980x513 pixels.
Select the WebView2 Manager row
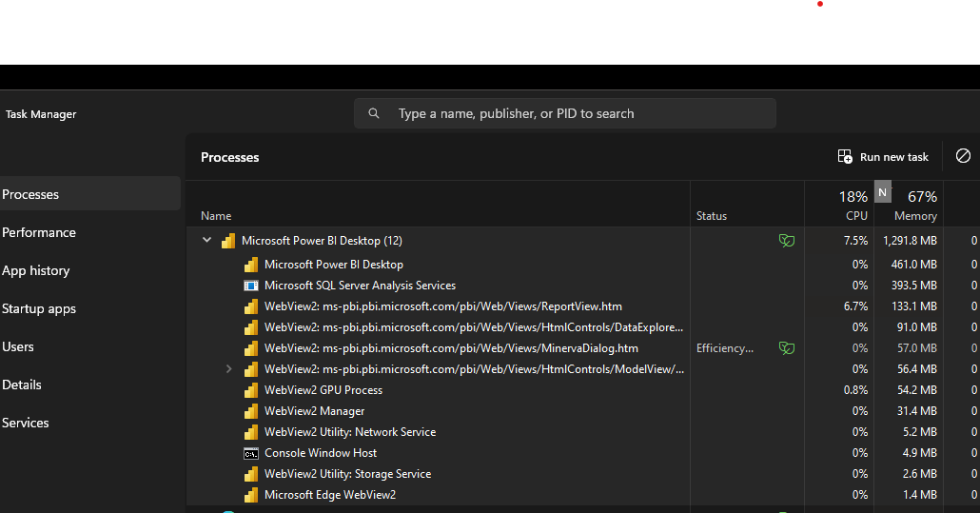click(x=583, y=411)
